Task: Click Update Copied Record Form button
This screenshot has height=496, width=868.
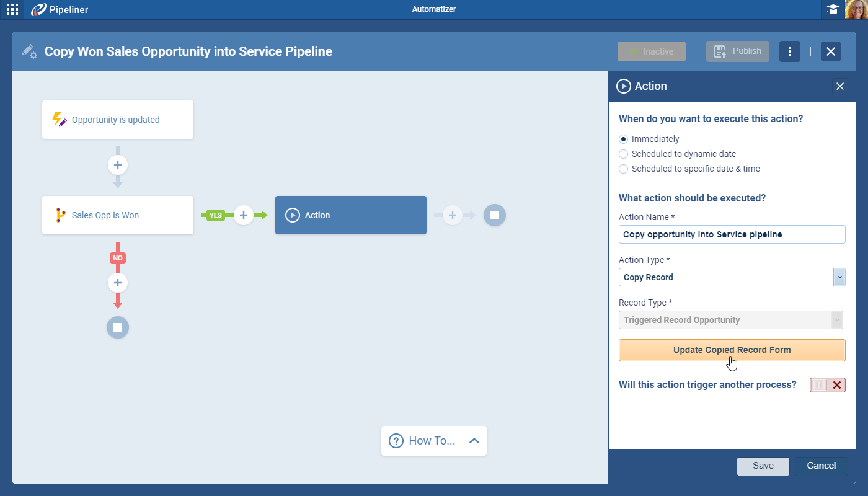Action: [732, 350]
